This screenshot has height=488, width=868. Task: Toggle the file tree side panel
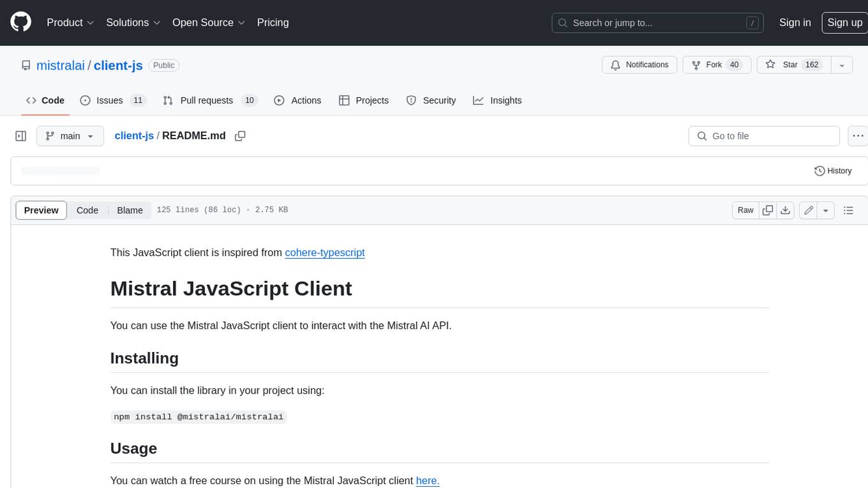[x=20, y=136]
